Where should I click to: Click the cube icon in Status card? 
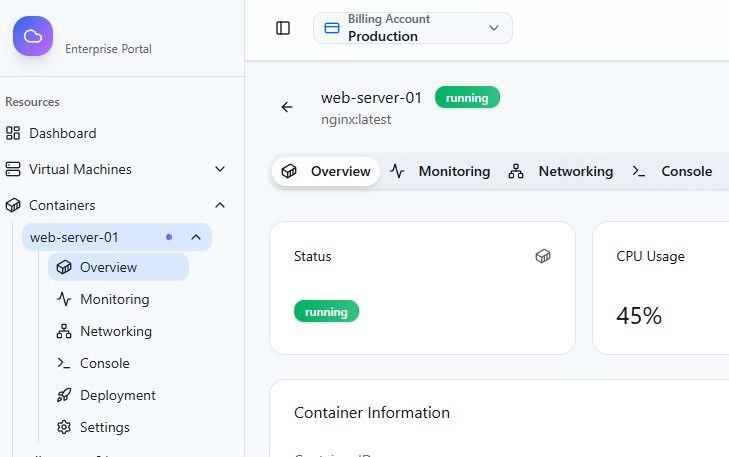pos(543,256)
